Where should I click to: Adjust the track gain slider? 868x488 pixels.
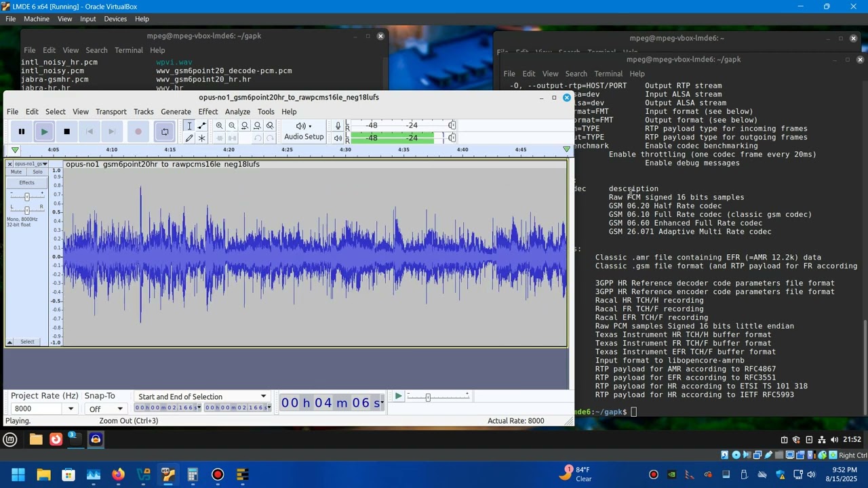point(26,197)
